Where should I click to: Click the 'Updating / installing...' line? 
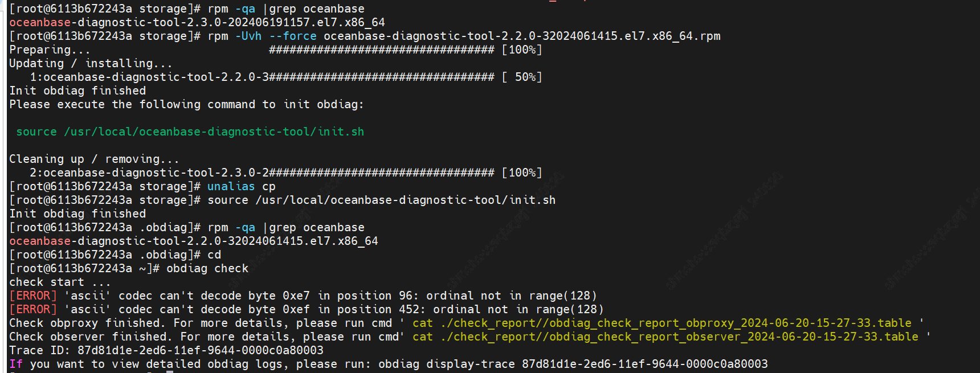(x=91, y=63)
